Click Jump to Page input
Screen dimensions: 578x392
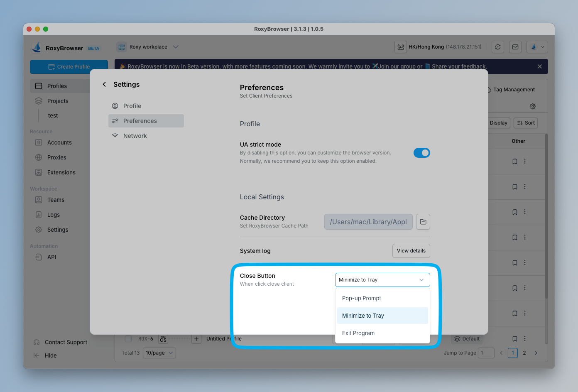pyautogui.click(x=486, y=353)
